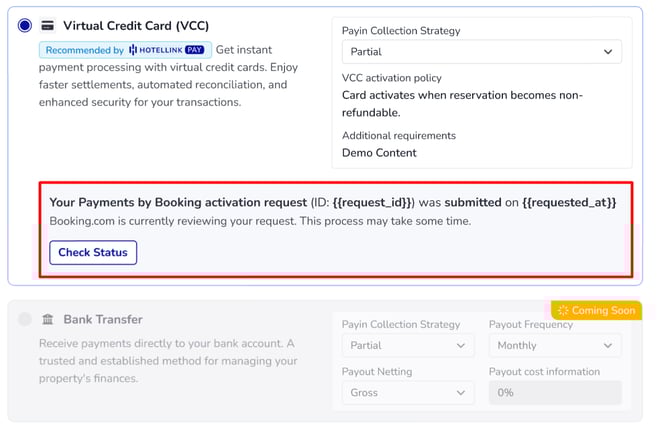
Task: Click the Hotellink Pay logo
Action: click(x=168, y=50)
